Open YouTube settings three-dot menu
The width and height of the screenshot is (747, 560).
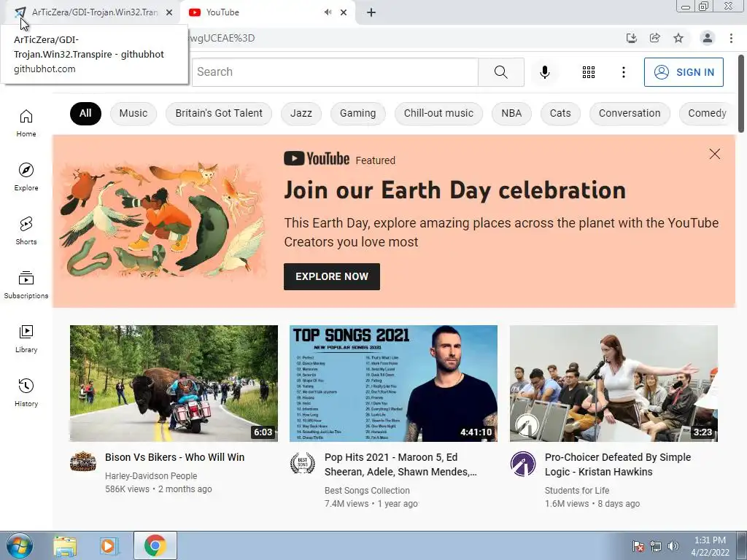624,72
